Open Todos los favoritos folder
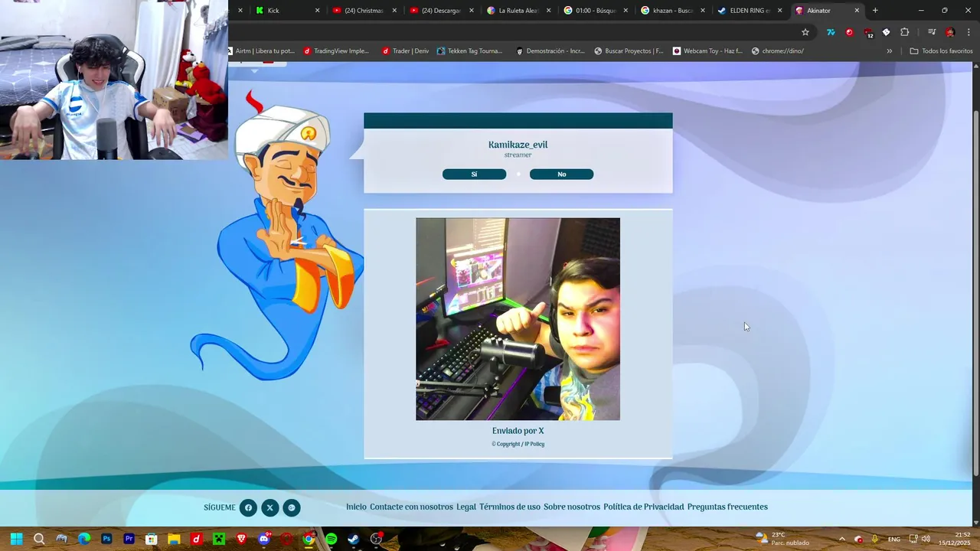This screenshot has height=551, width=980. [x=941, y=51]
